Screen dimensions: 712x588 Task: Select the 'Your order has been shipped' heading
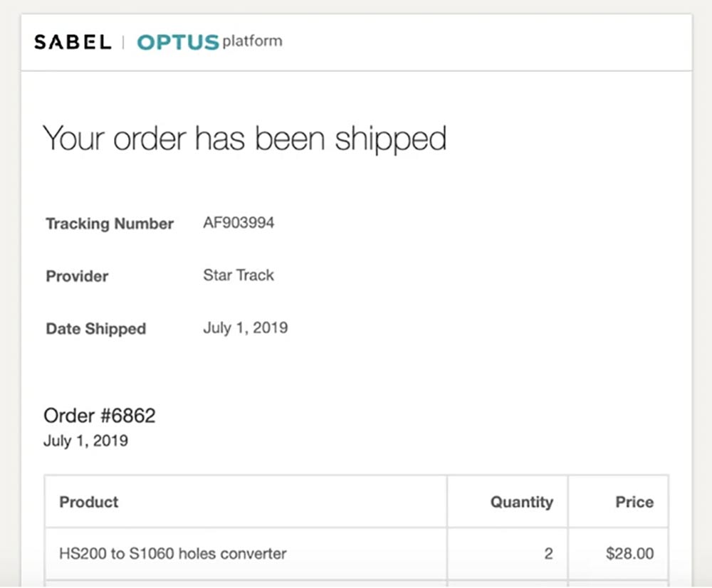244,138
